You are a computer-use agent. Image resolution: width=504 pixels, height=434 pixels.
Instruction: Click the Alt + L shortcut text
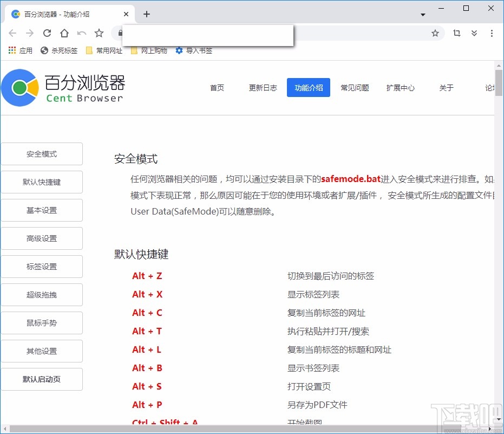point(147,349)
